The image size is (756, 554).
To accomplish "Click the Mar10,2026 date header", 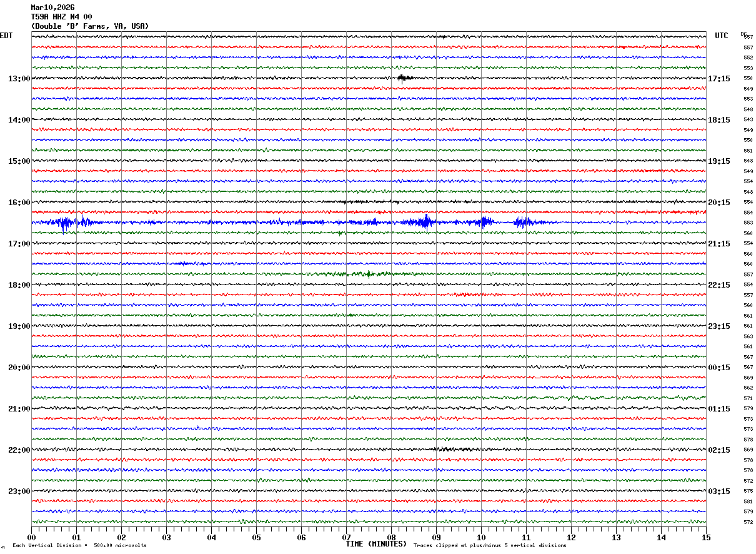I will pyautogui.click(x=52, y=8).
